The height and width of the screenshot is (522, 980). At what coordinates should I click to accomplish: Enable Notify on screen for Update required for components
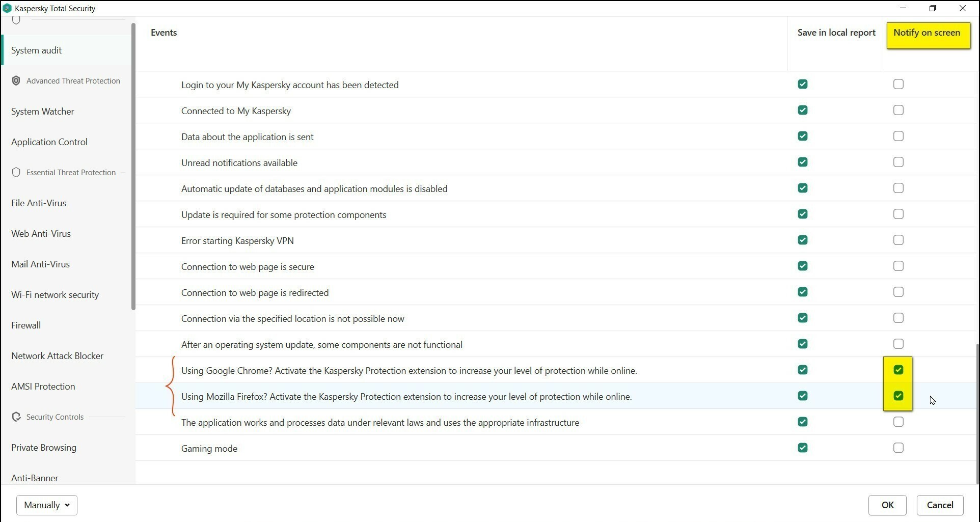click(899, 214)
